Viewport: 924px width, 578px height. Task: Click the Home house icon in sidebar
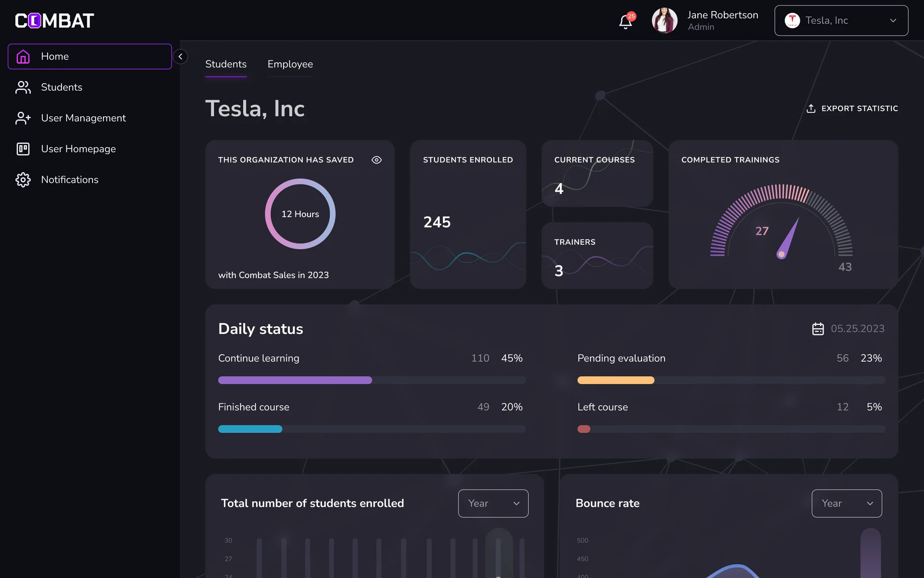pyautogui.click(x=23, y=56)
